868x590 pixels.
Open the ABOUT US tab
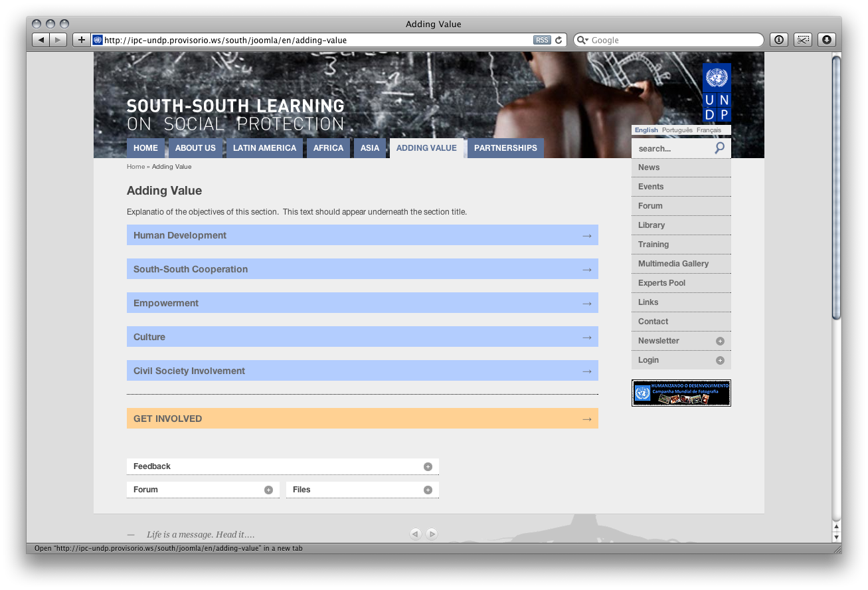click(195, 148)
